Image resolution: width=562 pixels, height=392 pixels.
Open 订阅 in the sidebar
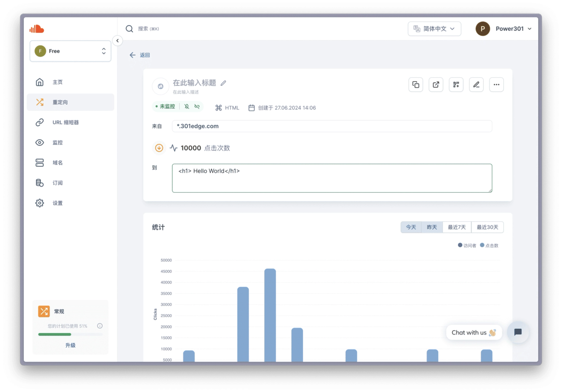(70, 183)
